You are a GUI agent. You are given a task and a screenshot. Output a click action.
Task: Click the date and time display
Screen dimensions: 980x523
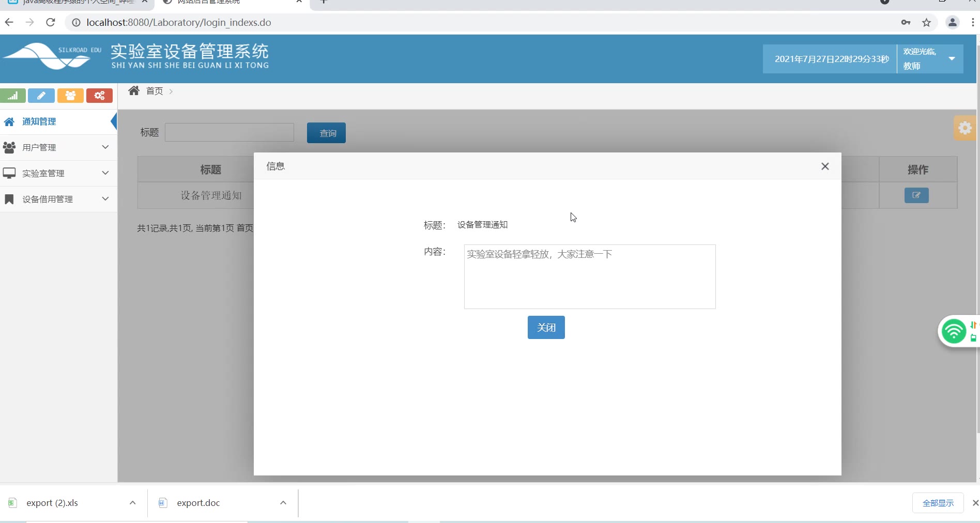pos(831,59)
